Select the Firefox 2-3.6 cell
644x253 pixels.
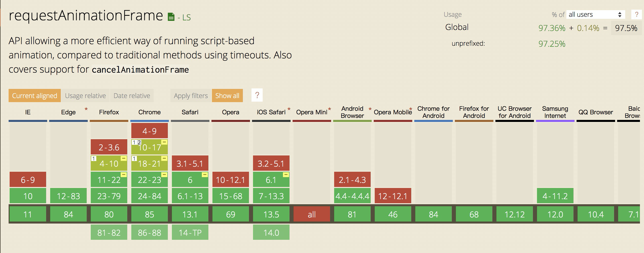(109, 147)
